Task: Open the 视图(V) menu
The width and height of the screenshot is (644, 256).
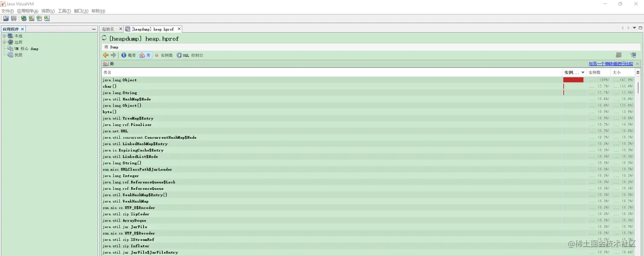Action: [48, 11]
